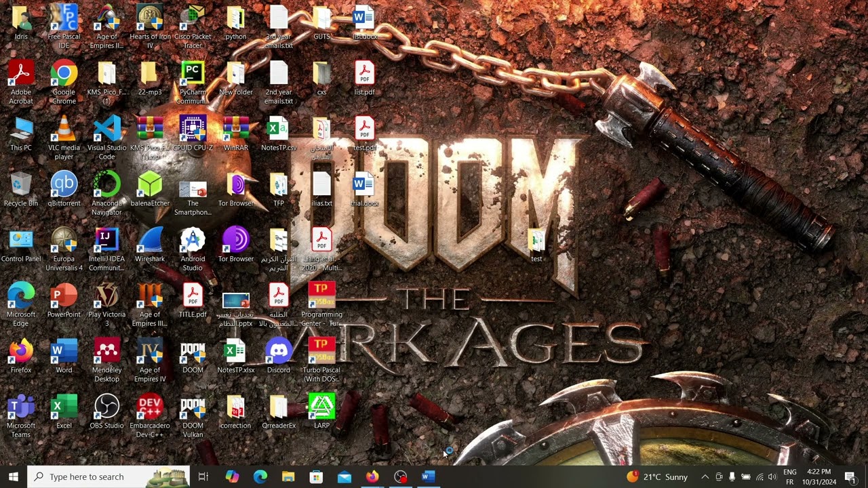Image resolution: width=868 pixels, height=488 pixels.
Task: Launch Discord
Action: tap(279, 356)
